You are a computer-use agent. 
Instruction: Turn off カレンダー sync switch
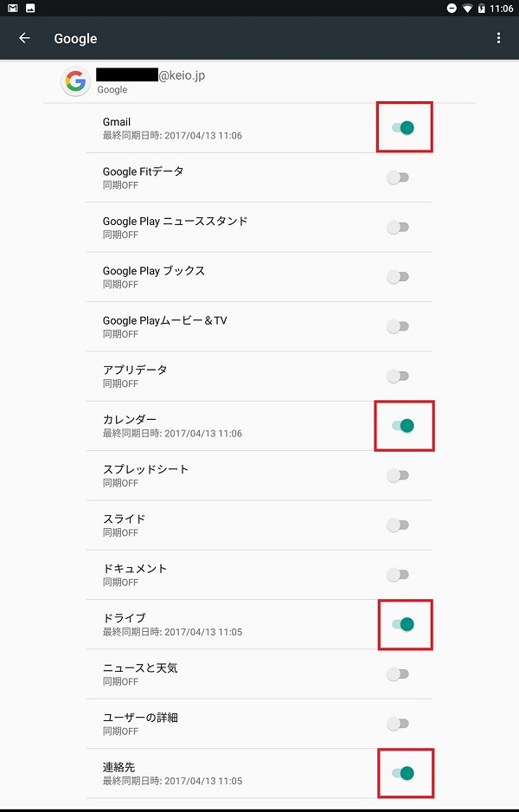click(x=403, y=426)
